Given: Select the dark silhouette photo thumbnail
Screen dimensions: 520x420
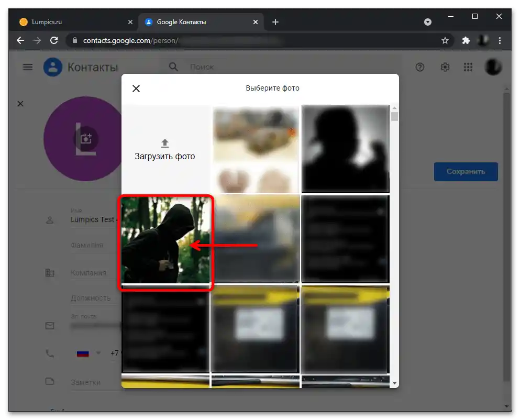Looking at the screenshot, I should [345, 149].
